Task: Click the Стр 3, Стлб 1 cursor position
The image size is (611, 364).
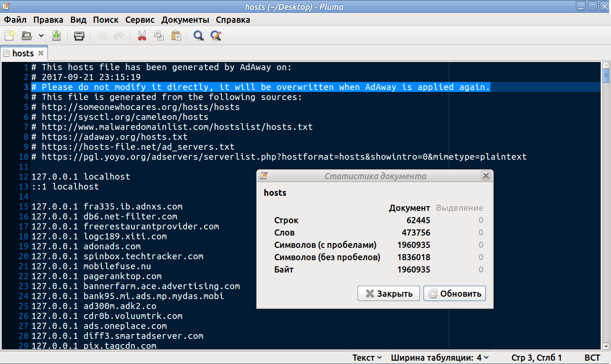Action: pyautogui.click(x=537, y=358)
